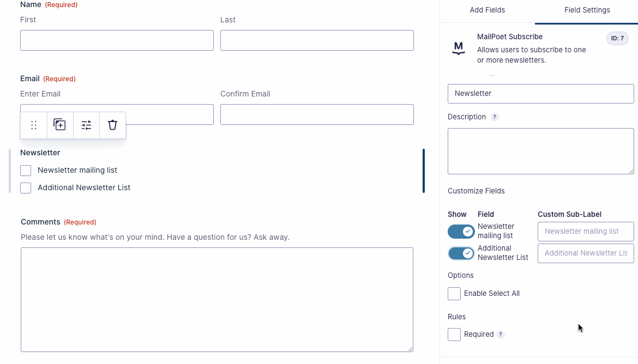The height and width of the screenshot is (364, 638).
Task: Open field settings via sliders icon
Action: pos(86,125)
